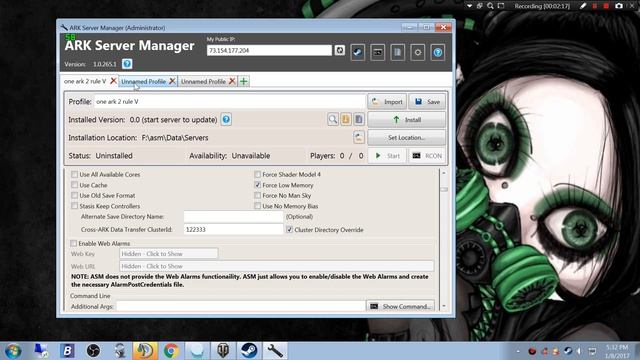Enable Use All Available Cores

point(74,174)
